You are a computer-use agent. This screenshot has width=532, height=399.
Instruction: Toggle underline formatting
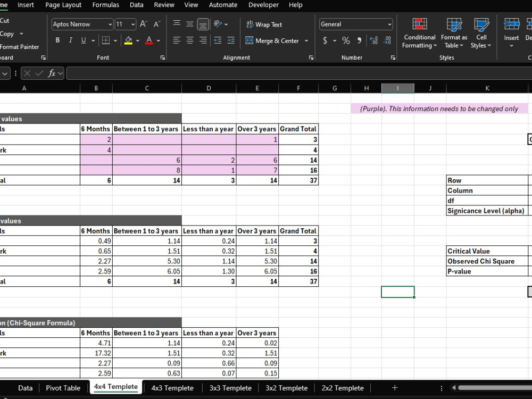(85, 40)
